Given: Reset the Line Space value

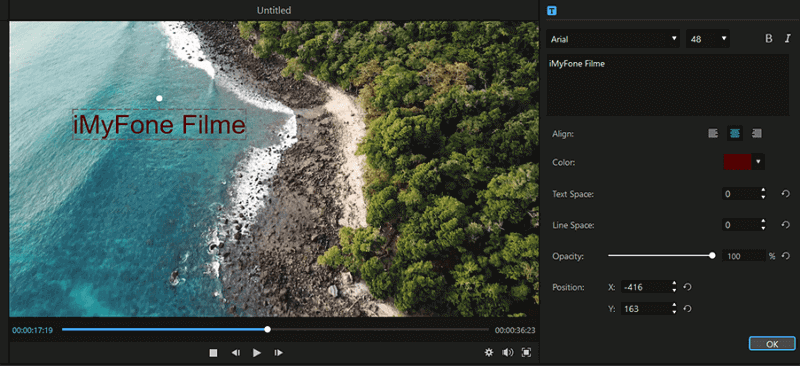Looking at the screenshot, I should [786, 225].
